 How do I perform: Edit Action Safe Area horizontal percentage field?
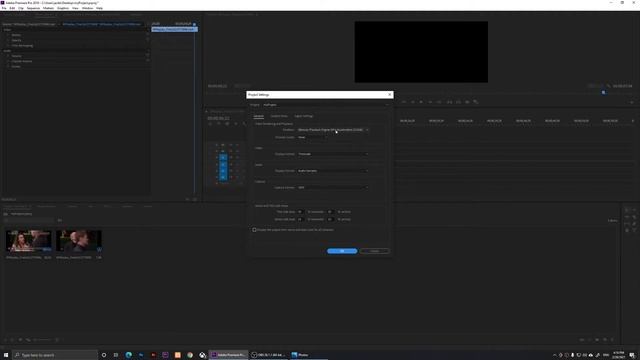click(300, 219)
